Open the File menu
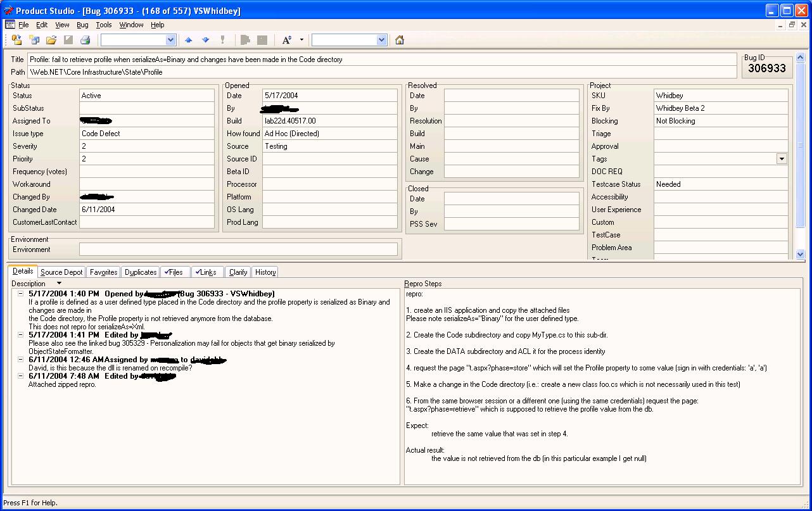The width and height of the screenshot is (812, 511). pyautogui.click(x=23, y=25)
